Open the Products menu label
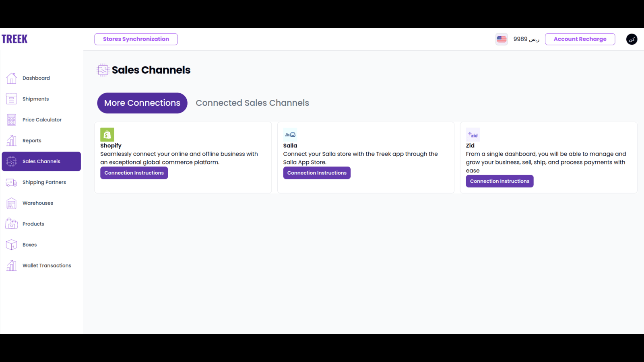 (33, 224)
